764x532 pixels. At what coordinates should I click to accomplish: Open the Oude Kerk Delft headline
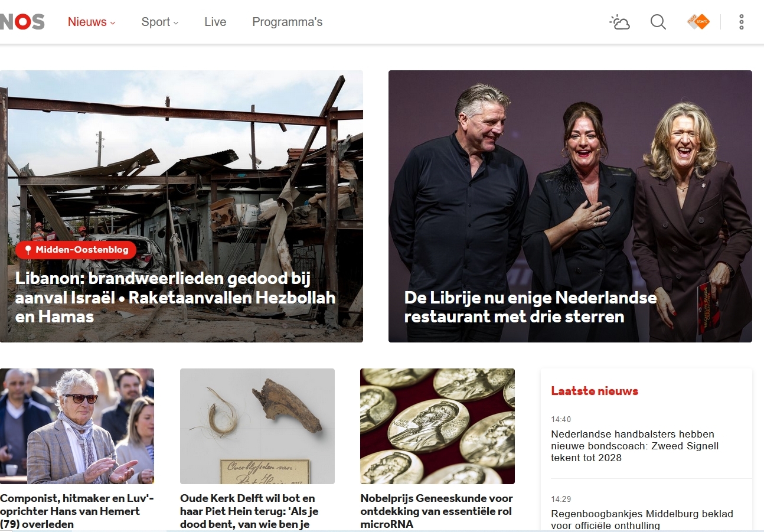point(249,511)
